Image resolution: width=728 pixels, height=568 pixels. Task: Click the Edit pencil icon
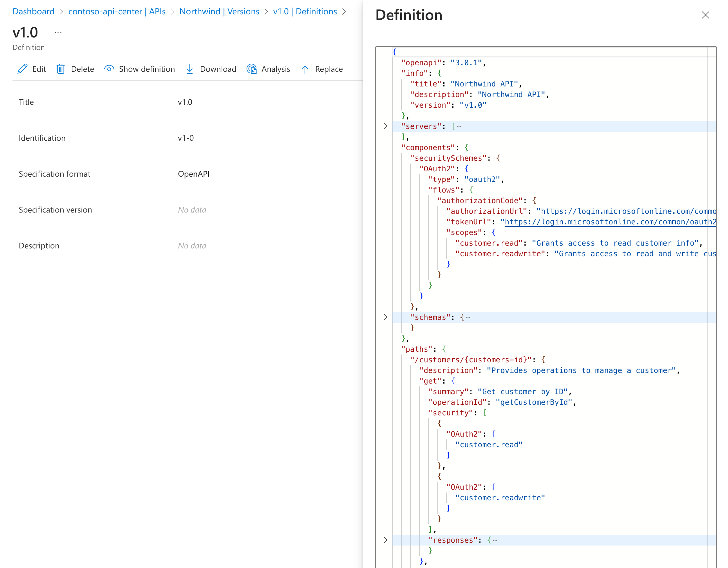pyautogui.click(x=22, y=69)
